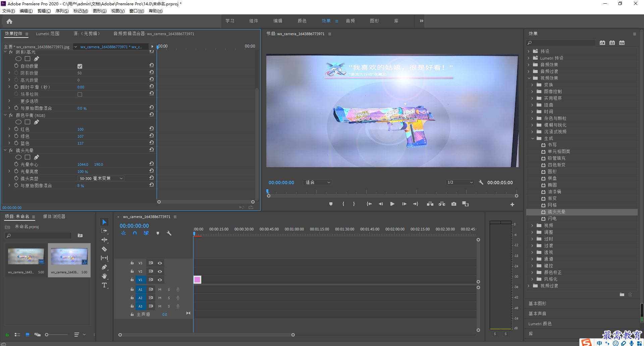Viewport: 644px width, 346px height.
Task: Expand the 视频过渡 folder
Action: click(x=529, y=286)
